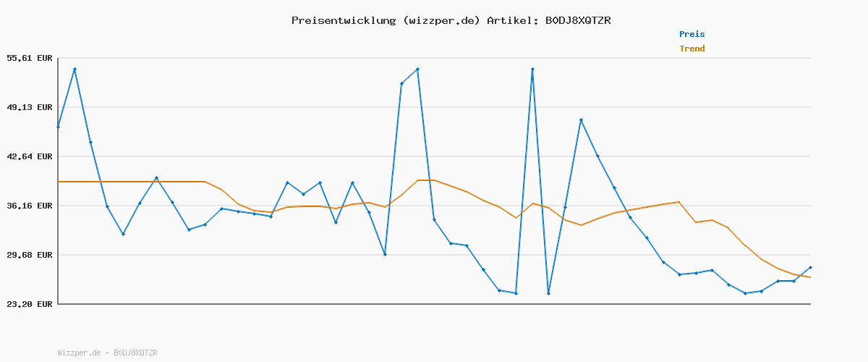Viewport: 868px width, 362px height.
Task: Click the B0DJ8XQTZR code in the footer
Action: tap(135, 353)
